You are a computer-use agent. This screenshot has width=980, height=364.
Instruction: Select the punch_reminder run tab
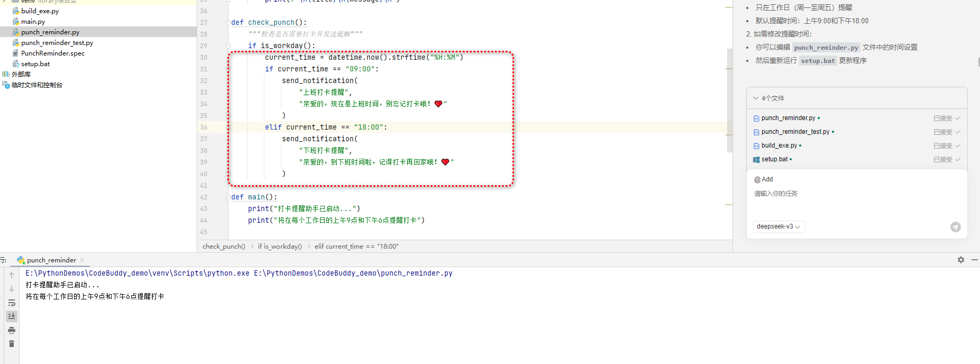point(51,260)
